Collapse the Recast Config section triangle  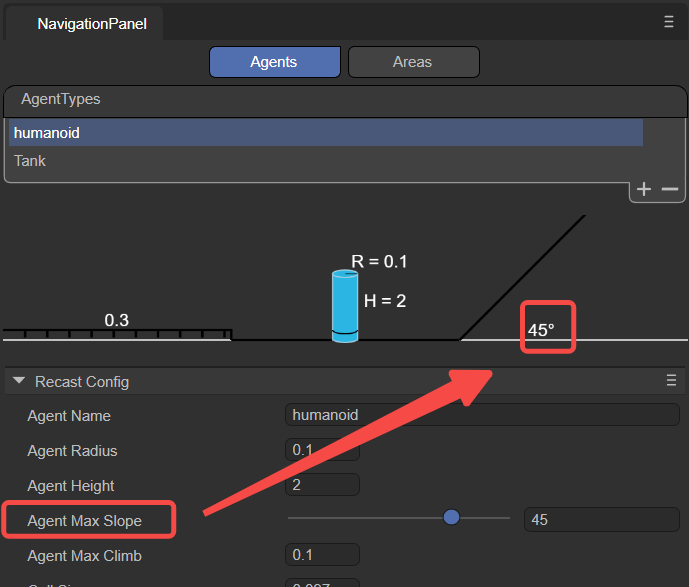19,380
